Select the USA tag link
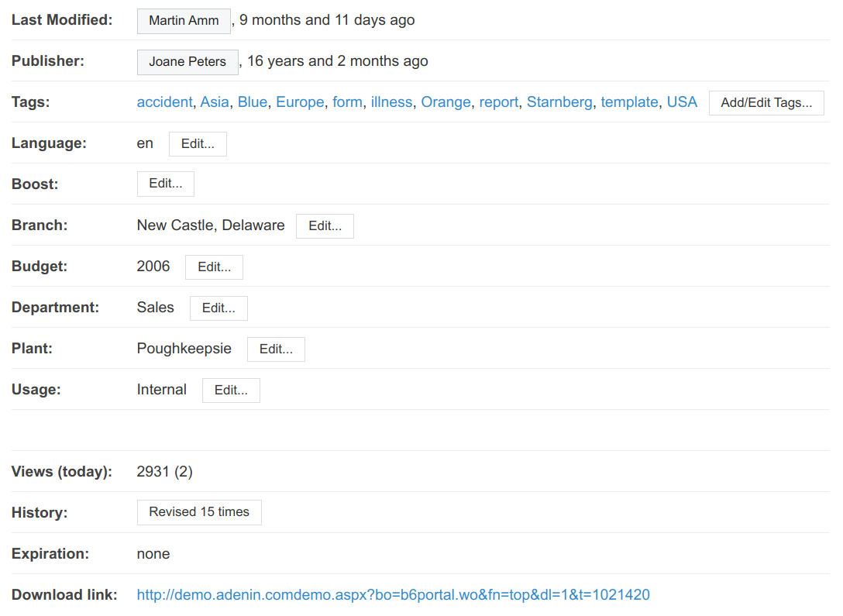Viewport: 843px width, 616px height. tap(683, 102)
